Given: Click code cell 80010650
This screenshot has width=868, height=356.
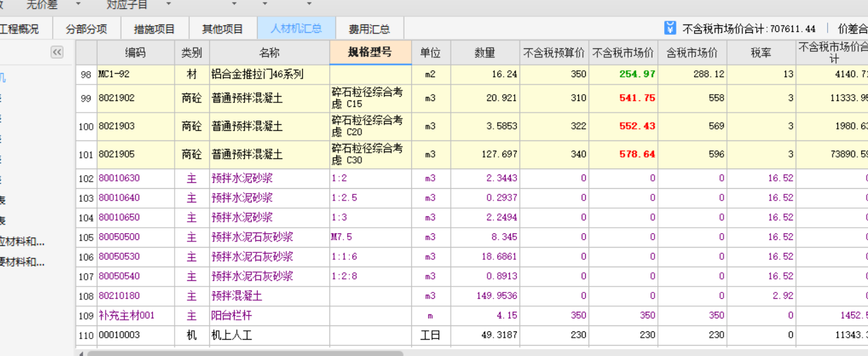Looking at the screenshot, I should pos(135,218).
